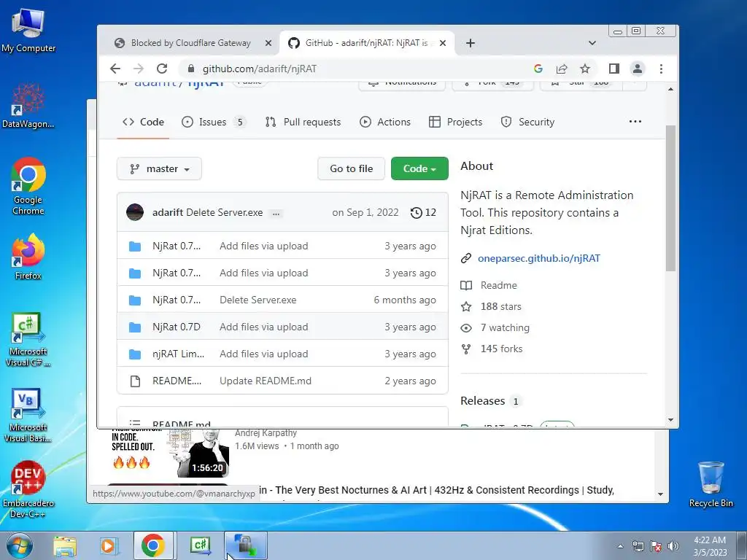The image size is (747, 560).
Task: Open Chrome side panel icon
Action: coord(614,69)
